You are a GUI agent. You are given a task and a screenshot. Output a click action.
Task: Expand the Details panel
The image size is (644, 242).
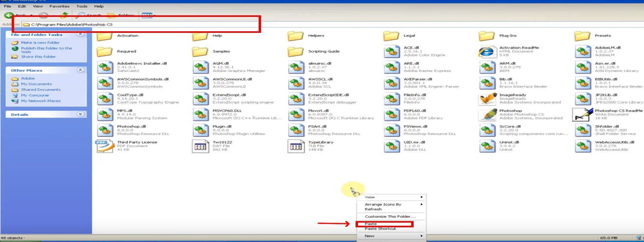[x=80, y=114]
